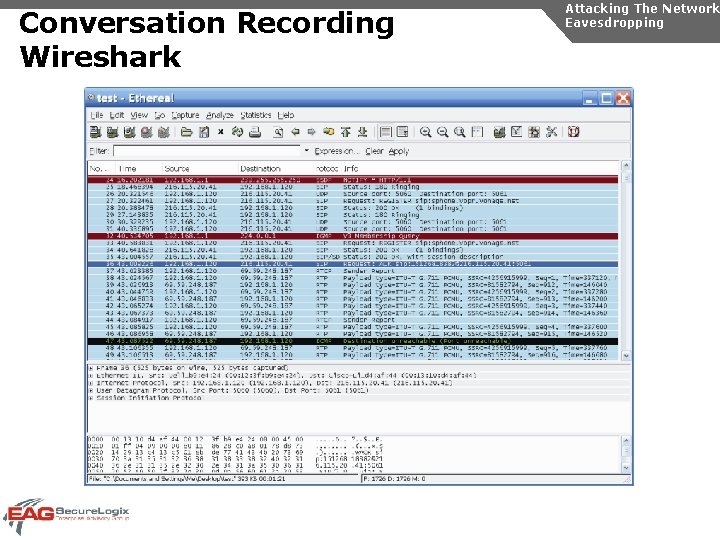The height and width of the screenshot is (540, 720).
Task: Click hex pane scrollbar up arrow
Action: coord(625,440)
